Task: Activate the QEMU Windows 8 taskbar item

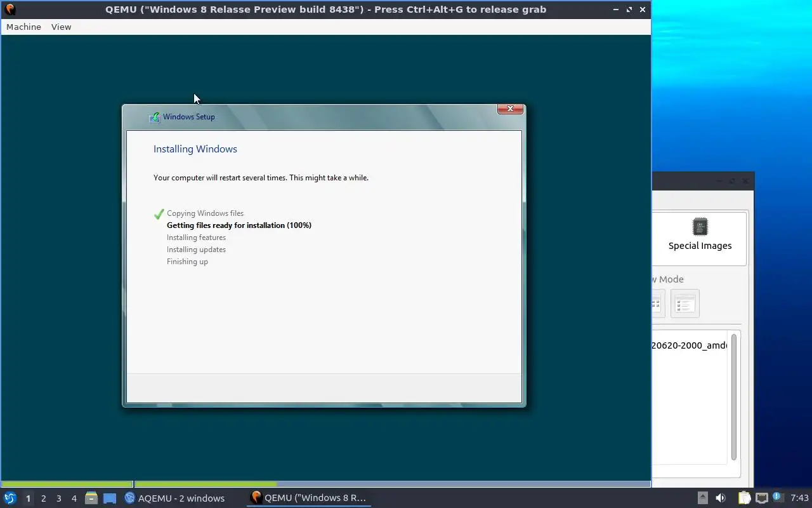Action: 309,498
